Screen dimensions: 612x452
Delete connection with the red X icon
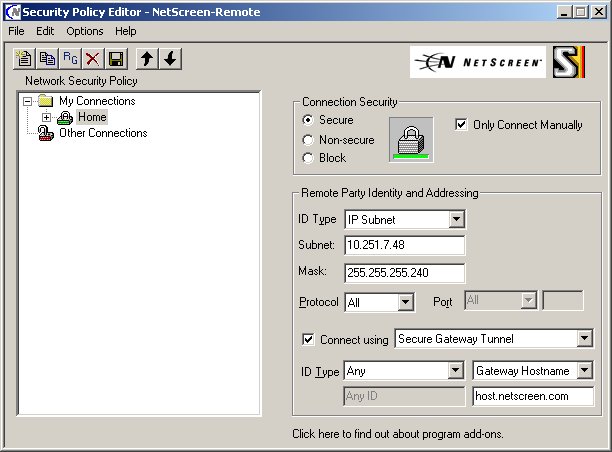coord(93,59)
